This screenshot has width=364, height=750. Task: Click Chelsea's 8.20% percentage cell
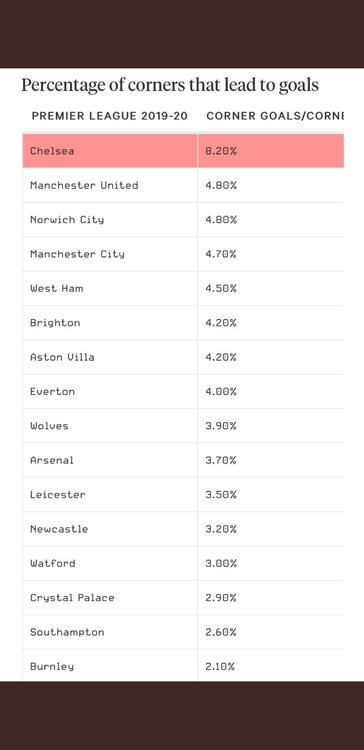271,151
